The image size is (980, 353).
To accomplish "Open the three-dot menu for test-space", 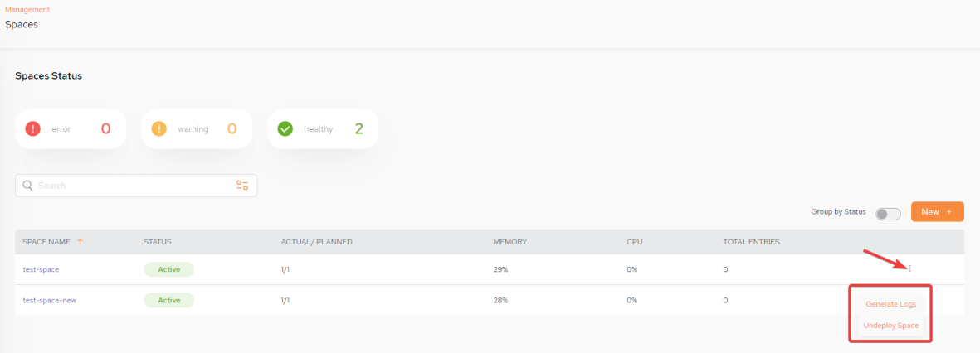I will (x=910, y=268).
